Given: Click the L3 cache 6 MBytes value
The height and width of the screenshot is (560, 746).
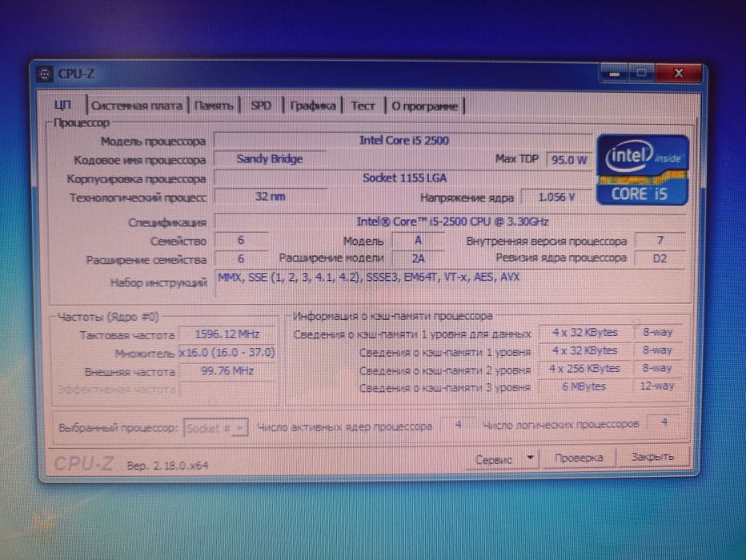Looking at the screenshot, I should click(585, 386).
